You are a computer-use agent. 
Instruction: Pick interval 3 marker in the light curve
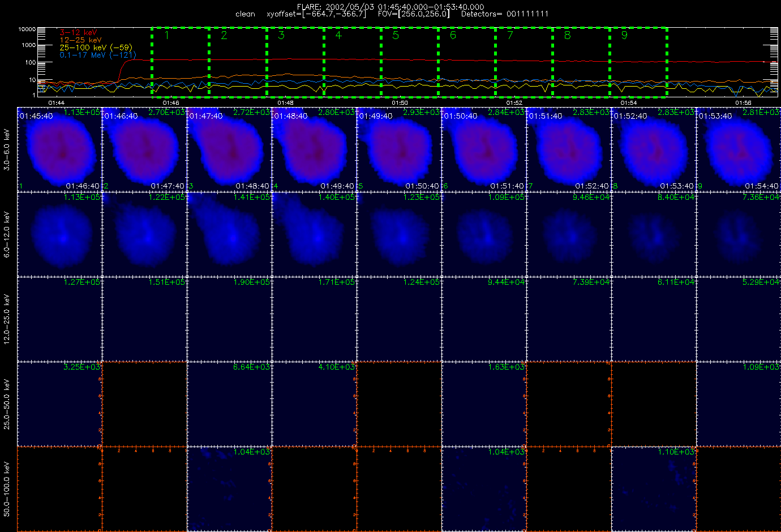click(x=281, y=35)
